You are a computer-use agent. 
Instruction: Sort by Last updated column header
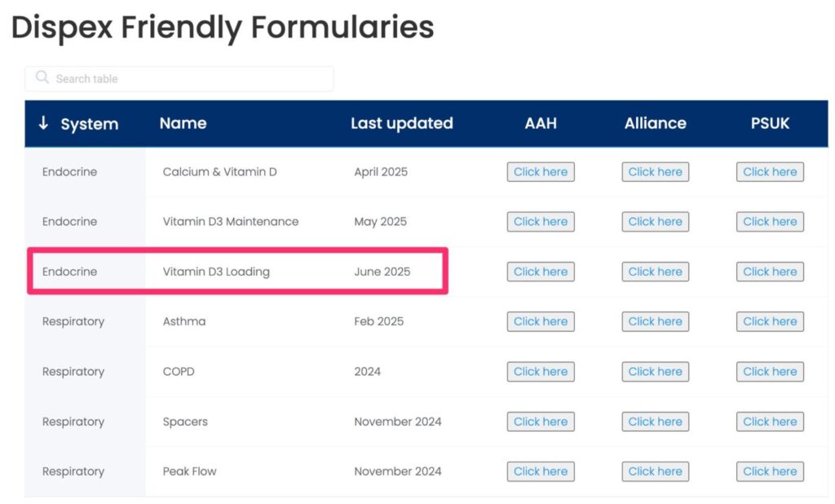401,123
